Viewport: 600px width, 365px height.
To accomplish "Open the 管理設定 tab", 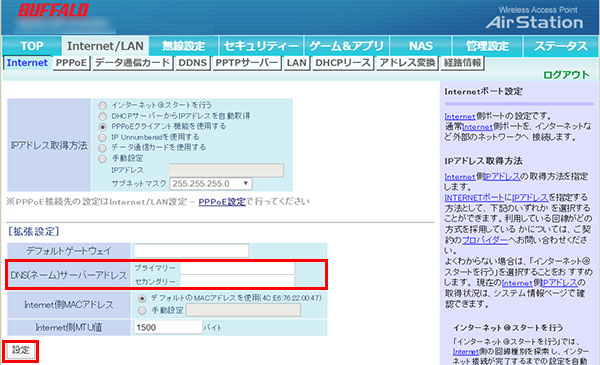I will (487, 46).
